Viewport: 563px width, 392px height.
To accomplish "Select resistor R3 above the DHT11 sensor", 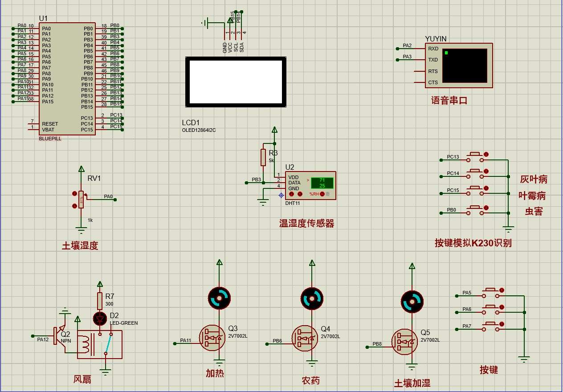I will point(263,157).
